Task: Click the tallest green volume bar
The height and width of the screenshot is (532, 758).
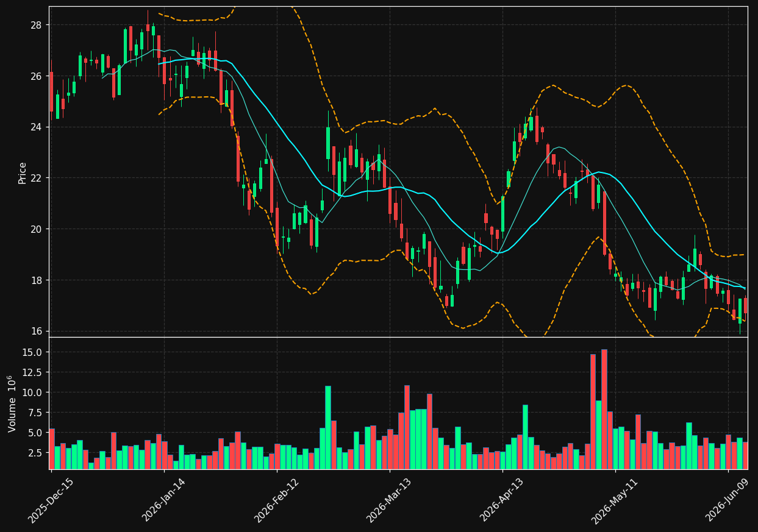Action: [328, 427]
